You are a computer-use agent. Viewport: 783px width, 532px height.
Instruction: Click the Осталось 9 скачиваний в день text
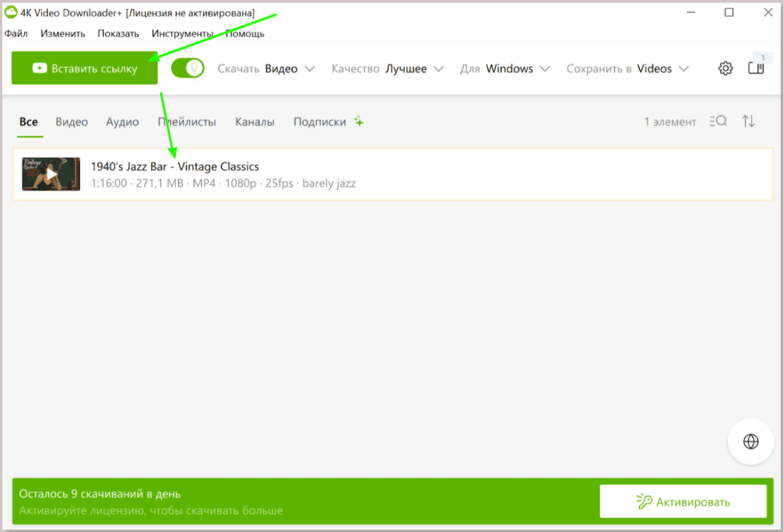(x=100, y=494)
